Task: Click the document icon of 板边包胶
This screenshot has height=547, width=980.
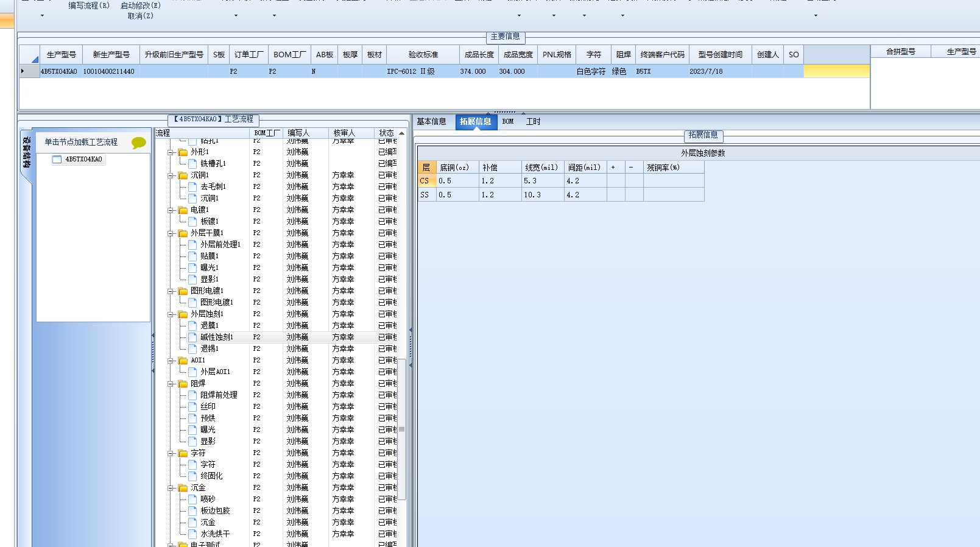Action: (x=193, y=511)
